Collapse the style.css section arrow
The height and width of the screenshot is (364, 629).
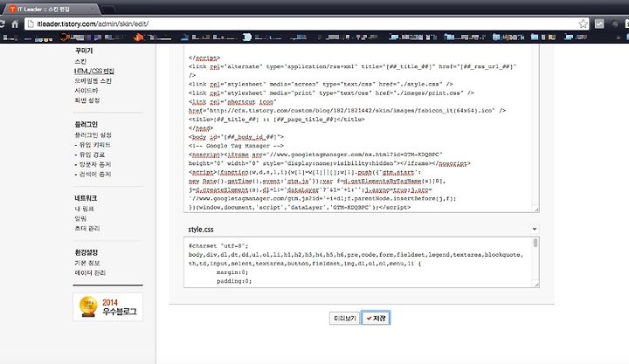(535, 229)
